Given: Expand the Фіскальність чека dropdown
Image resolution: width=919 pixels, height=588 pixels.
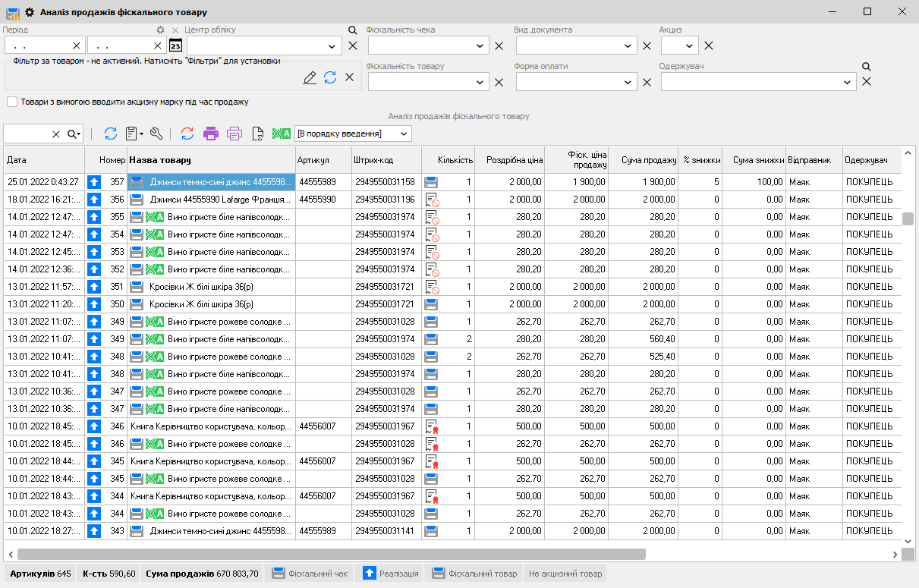Looking at the screenshot, I should point(480,46).
